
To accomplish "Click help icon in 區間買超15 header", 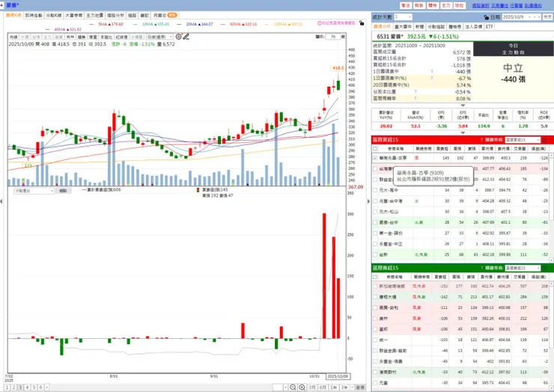I will [x=481, y=140].
